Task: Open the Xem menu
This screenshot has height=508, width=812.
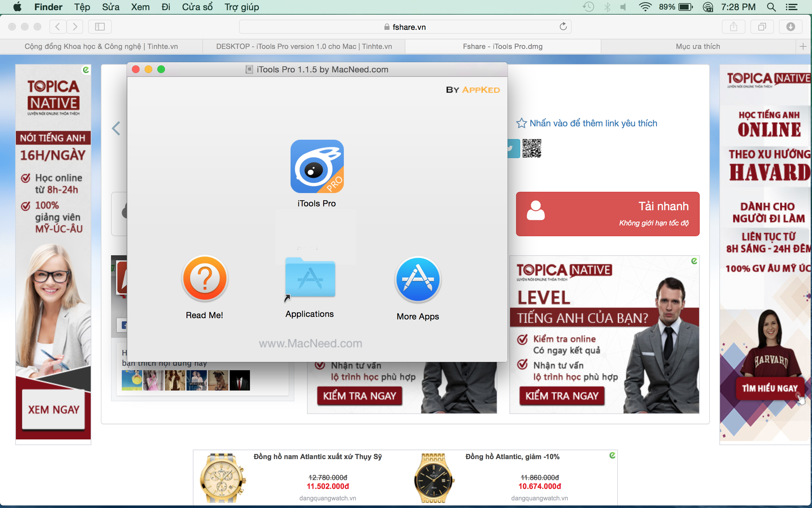Action: tap(140, 7)
